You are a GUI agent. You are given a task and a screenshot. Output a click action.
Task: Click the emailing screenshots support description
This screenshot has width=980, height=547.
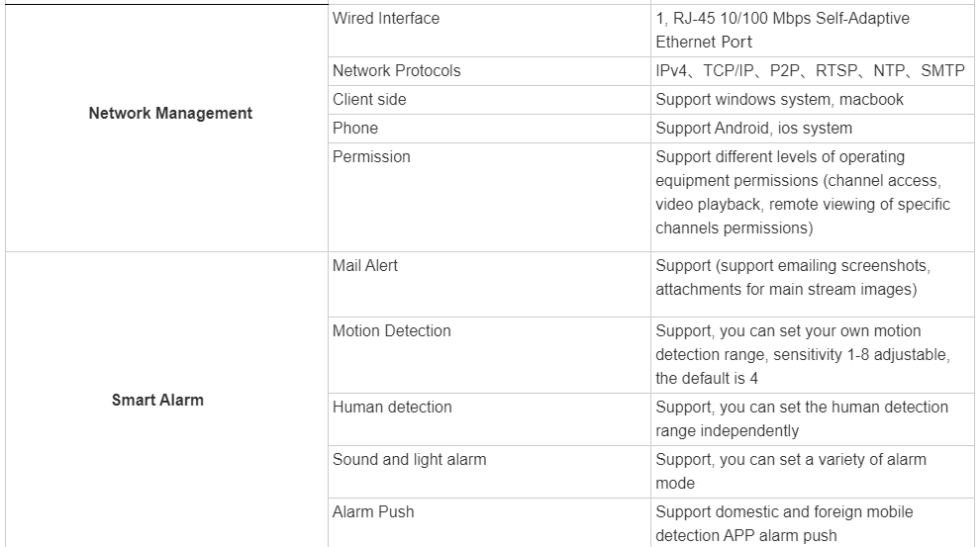point(792,278)
